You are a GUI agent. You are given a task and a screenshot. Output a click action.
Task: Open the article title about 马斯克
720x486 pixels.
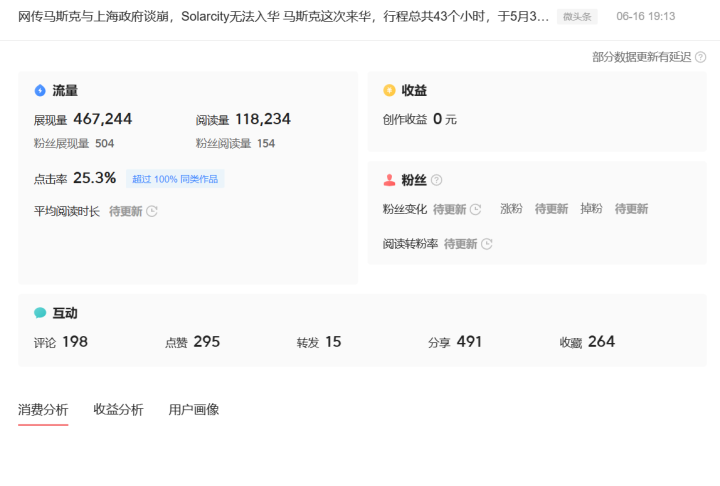pyautogui.click(x=283, y=17)
